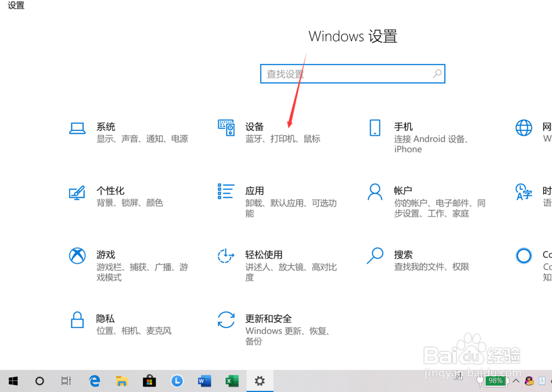Viewport: 552px width, 392px height.
Task: Launch Microsoft Edge from the taskbar
Action: [x=94, y=380]
